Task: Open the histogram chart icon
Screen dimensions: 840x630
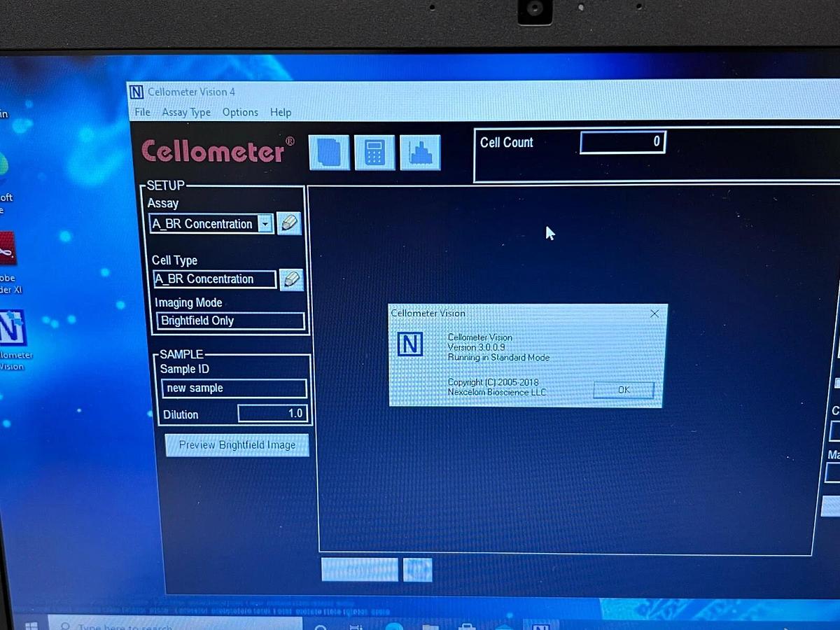Action: [420, 152]
